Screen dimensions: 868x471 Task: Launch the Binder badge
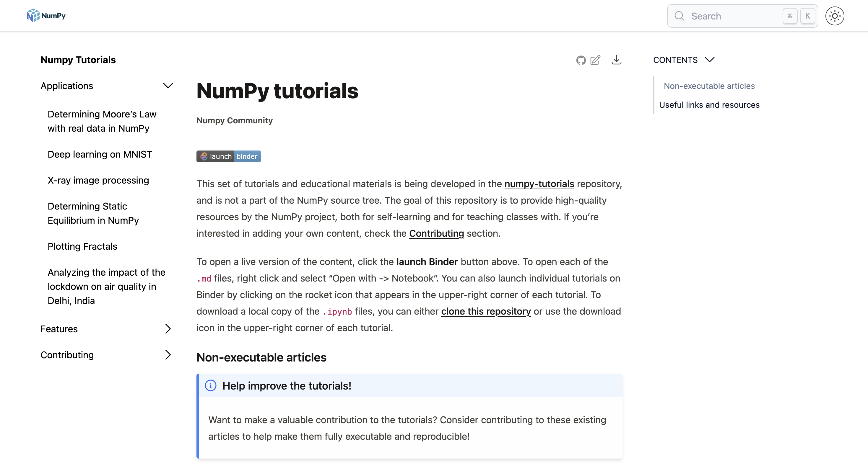coord(228,156)
